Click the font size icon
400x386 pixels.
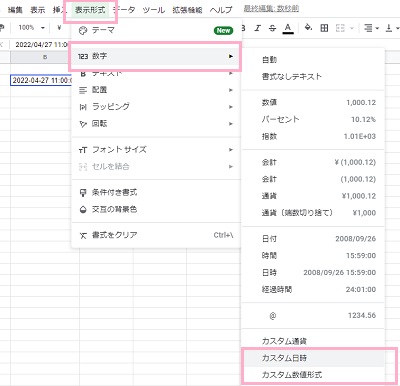click(x=83, y=150)
